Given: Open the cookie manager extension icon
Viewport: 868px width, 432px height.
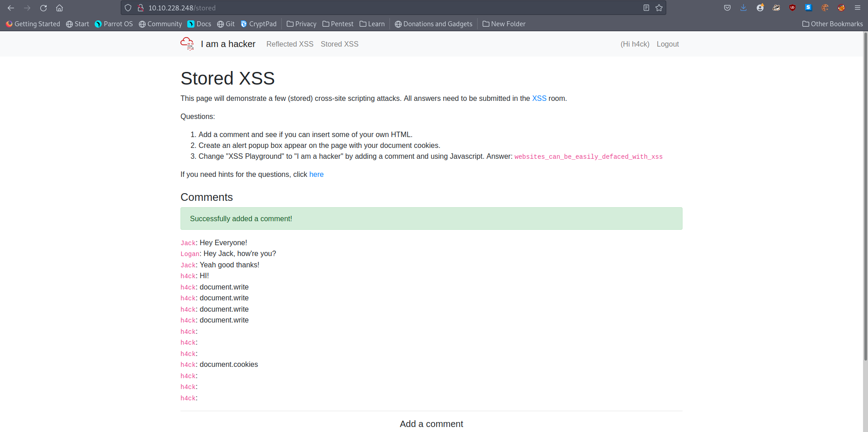Looking at the screenshot, I should [825, 8].
